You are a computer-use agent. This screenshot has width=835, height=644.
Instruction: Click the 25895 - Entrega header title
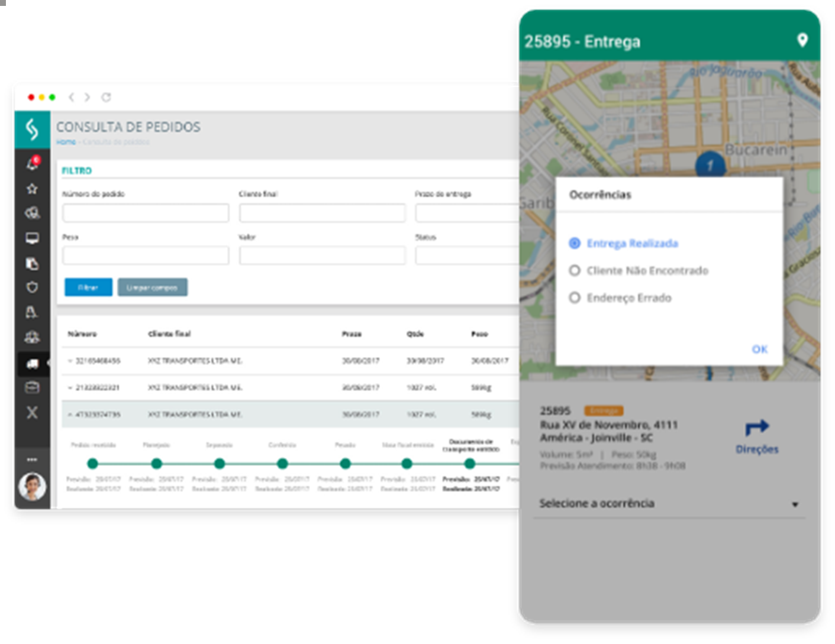(x=582, y=41)
